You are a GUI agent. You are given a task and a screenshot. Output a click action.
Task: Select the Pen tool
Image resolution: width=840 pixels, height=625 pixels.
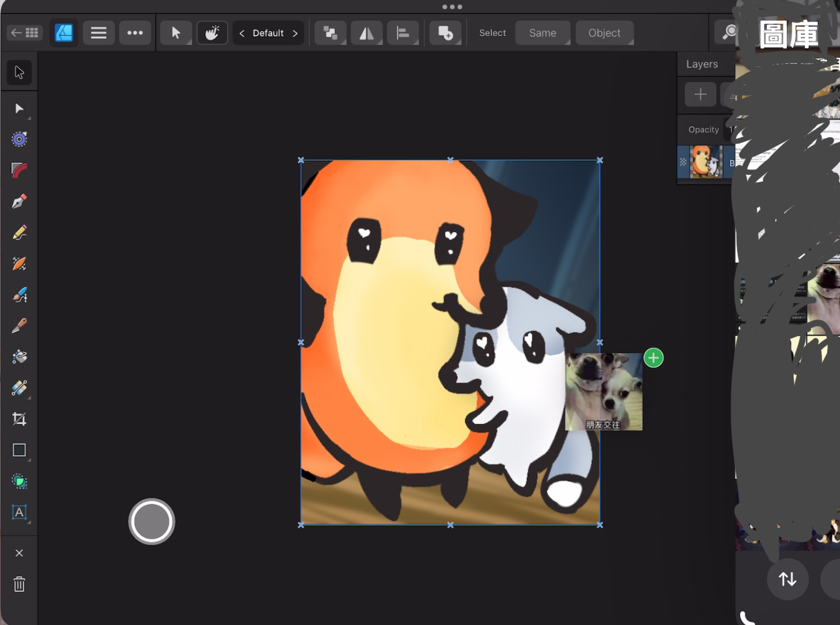tap(19, 201)
